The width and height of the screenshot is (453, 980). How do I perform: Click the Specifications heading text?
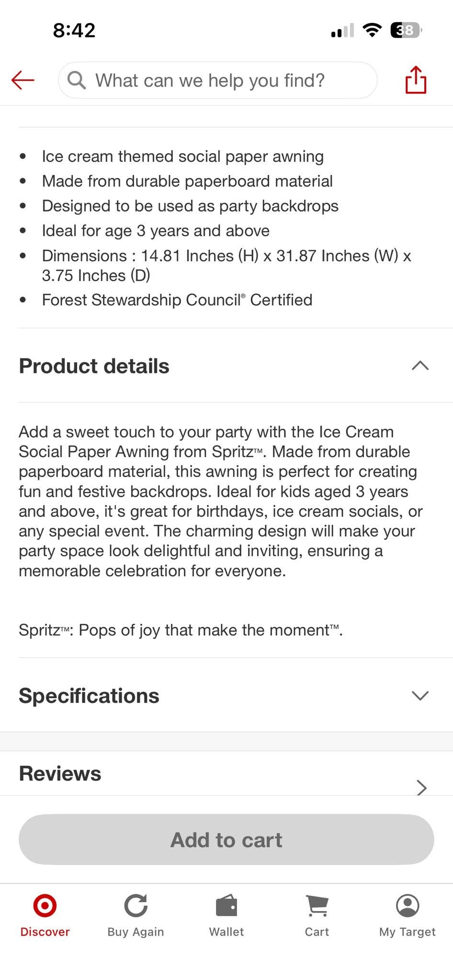tap(89, 696)
